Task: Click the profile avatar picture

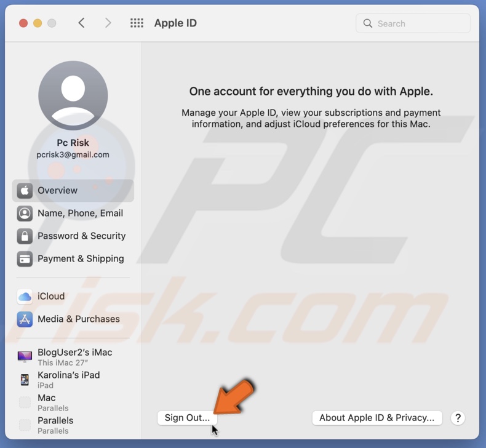Action: 73,95
